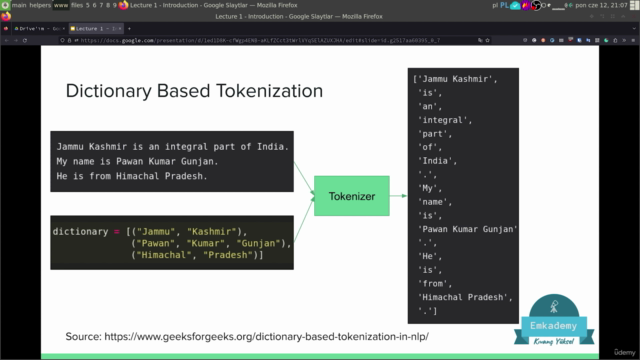Click the OBS Studio tray icon
Viewport: 640px width, 360px height.
(x=536, y=5)
